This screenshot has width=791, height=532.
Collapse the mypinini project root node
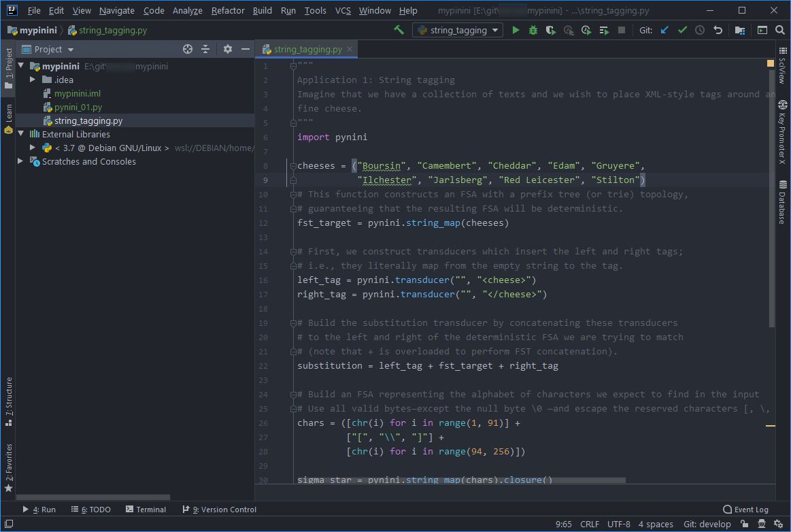click(x=20, y=65)
